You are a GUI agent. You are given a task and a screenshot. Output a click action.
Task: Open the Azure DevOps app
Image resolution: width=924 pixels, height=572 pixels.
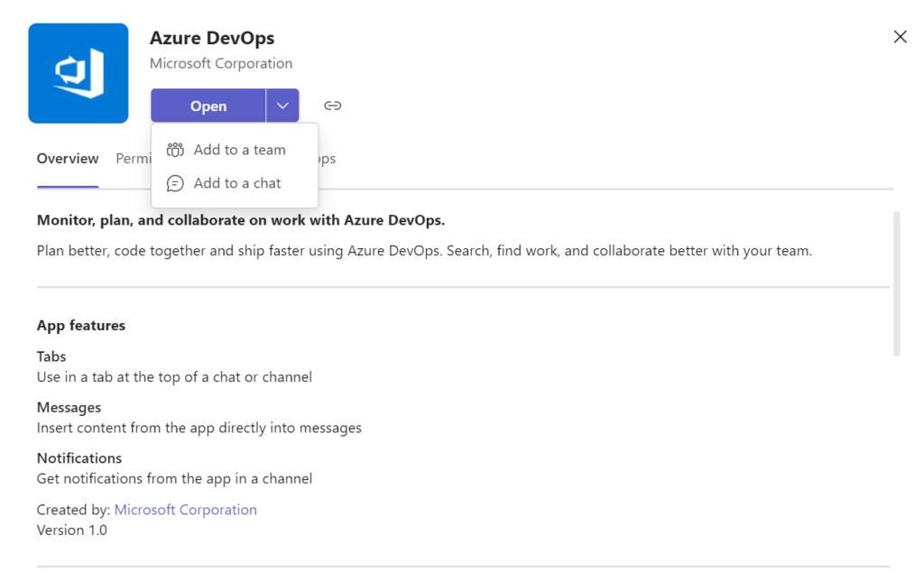208,106
